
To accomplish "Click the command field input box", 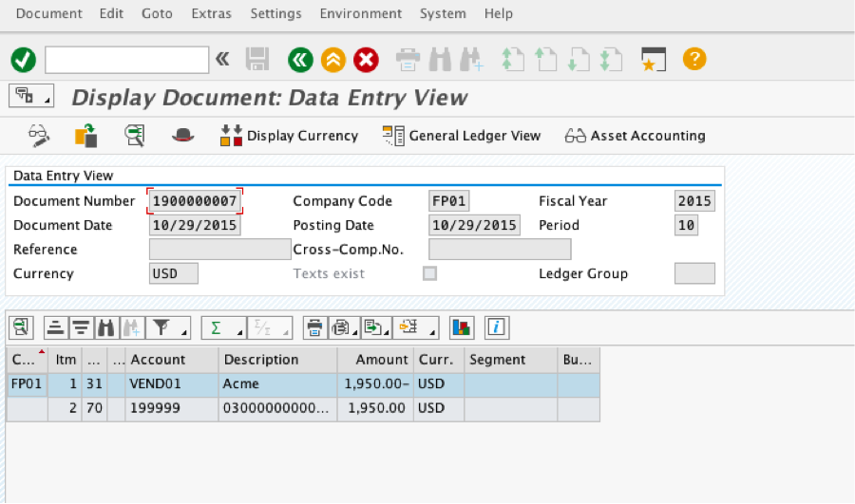I will (x=126, y=60).
